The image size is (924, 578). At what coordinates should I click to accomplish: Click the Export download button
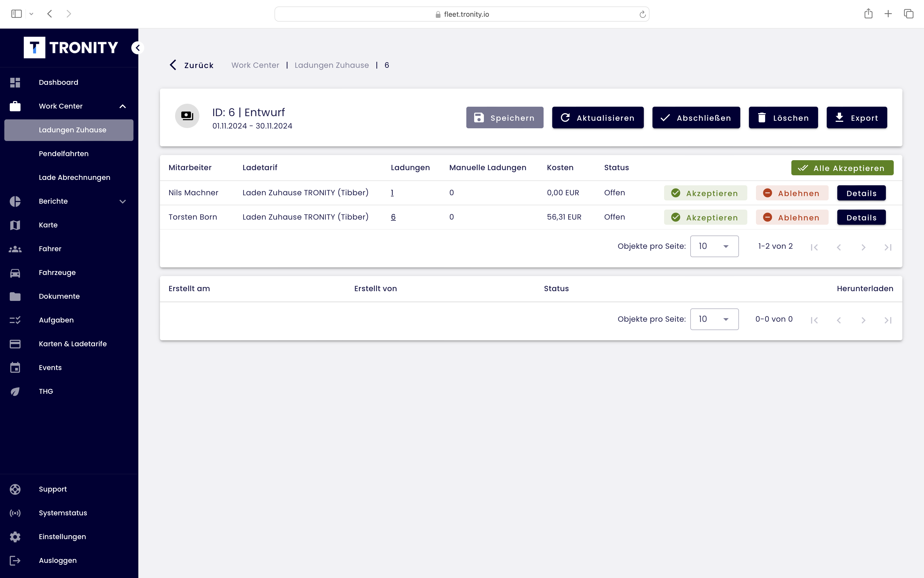[856, 118]
